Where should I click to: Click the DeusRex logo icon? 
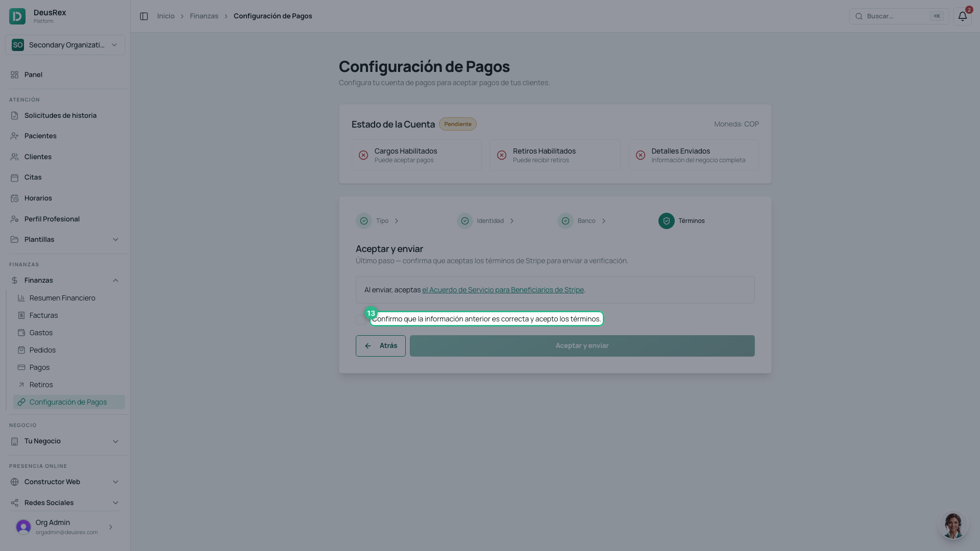[17, 16]
